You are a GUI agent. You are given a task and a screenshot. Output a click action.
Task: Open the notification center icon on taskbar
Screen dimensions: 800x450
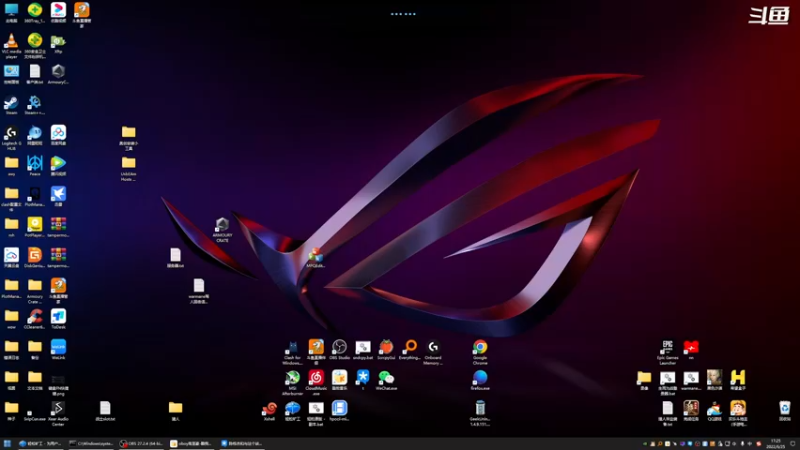point(793,443)
